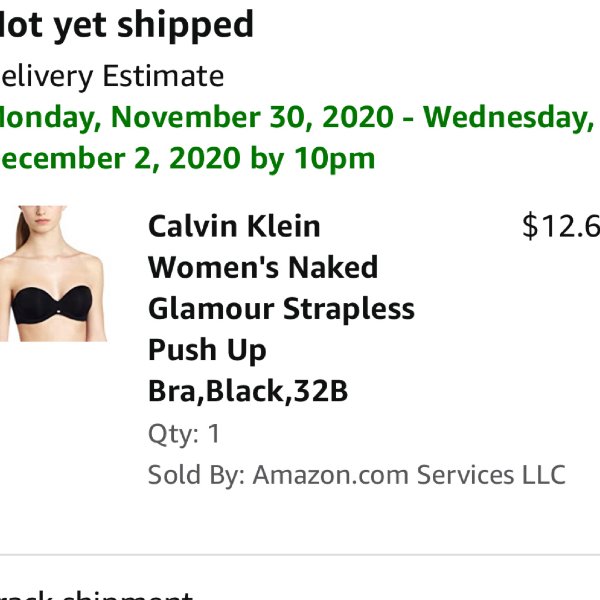Click the December 2, 2020 delivery date
This screenshot has width=600, height=600.
[x=121, y=158]
